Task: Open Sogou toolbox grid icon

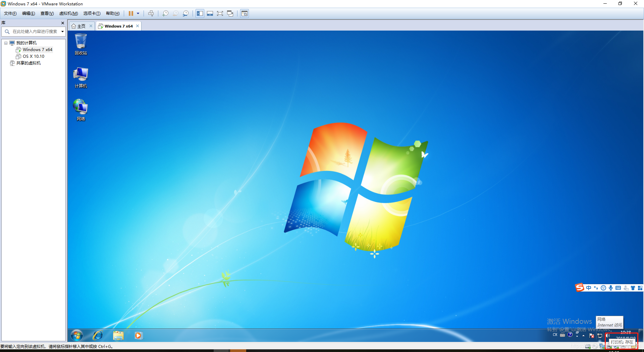Action: click(640, 288)
